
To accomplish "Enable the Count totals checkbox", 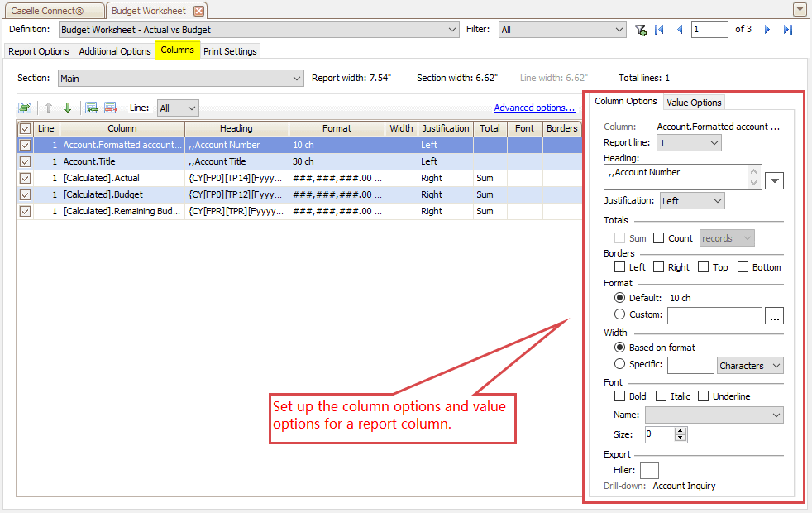I will pyautogui.click(x=659, y=238).
